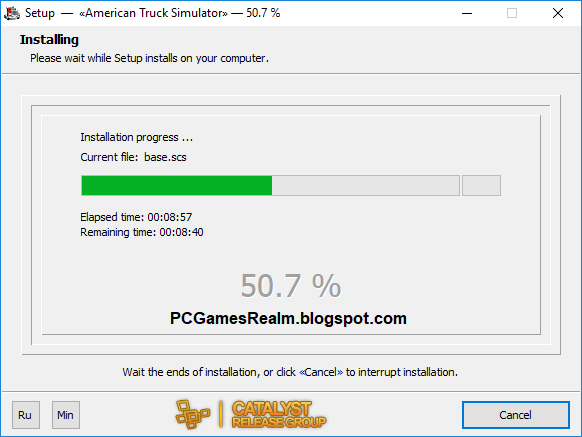Click the small secondary progress box
582x437 pixels.
pos(481,185)
